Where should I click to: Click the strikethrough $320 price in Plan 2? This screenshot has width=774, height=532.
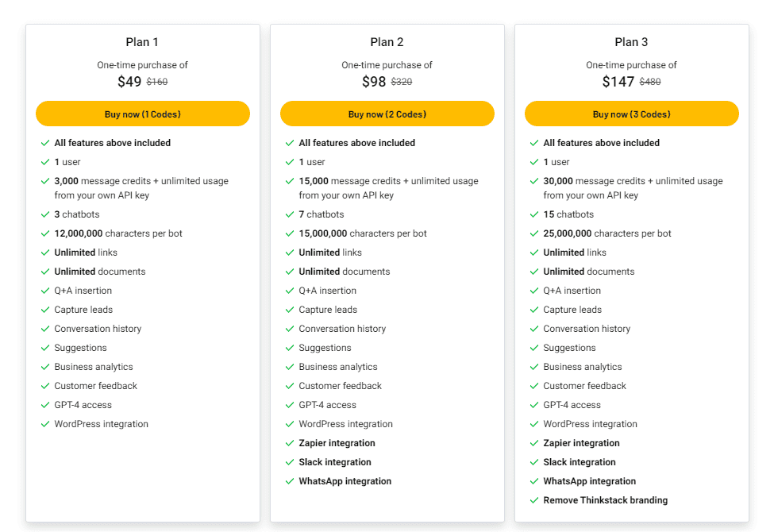400,81
